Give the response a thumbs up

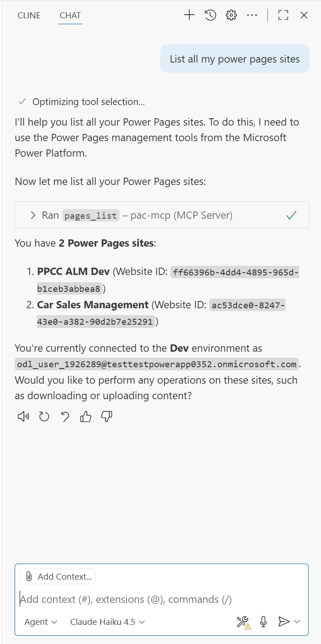tap(85, 416)
